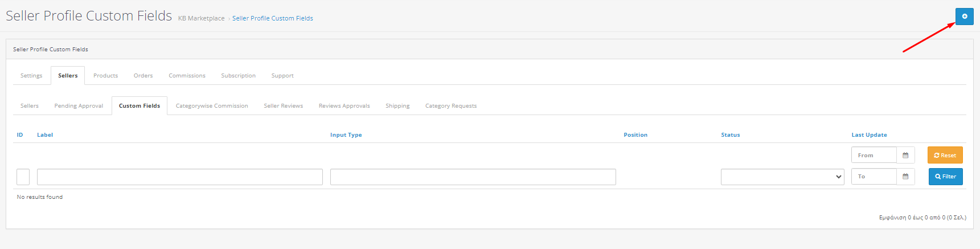The height and width of the screenshot is (249, 980).
Task: Open the Commissions tab
Action: coord(187,76)
